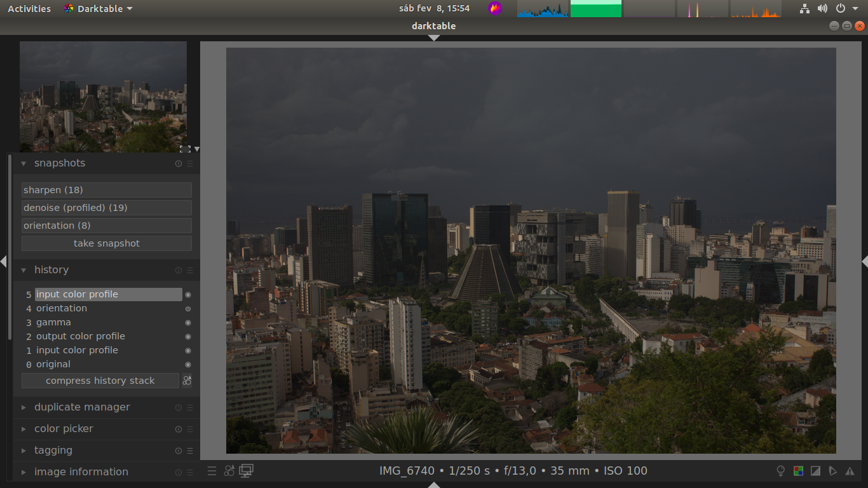Click create style from history icon
Screen dimensions: 868x488
coord(187,381)
